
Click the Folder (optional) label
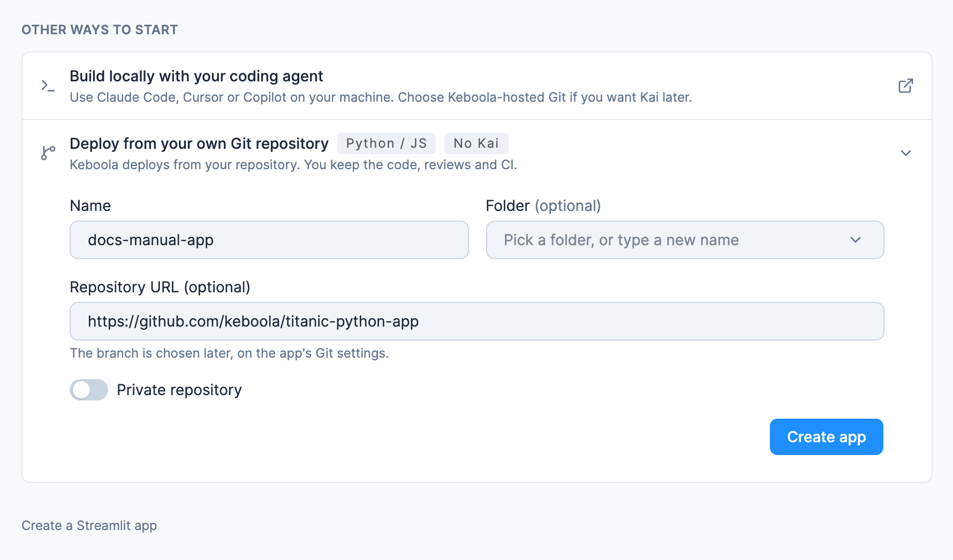pyautogui.click(x=543, y=206)
